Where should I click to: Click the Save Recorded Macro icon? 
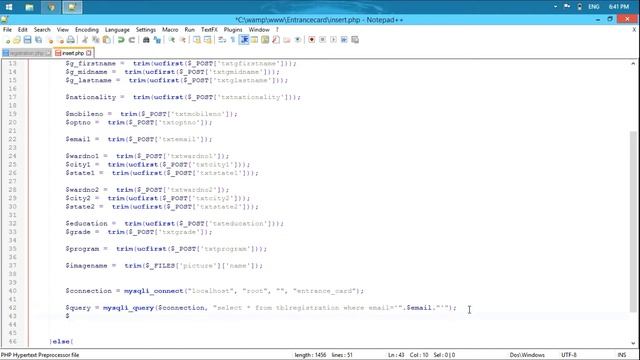(x=355, y=40)
